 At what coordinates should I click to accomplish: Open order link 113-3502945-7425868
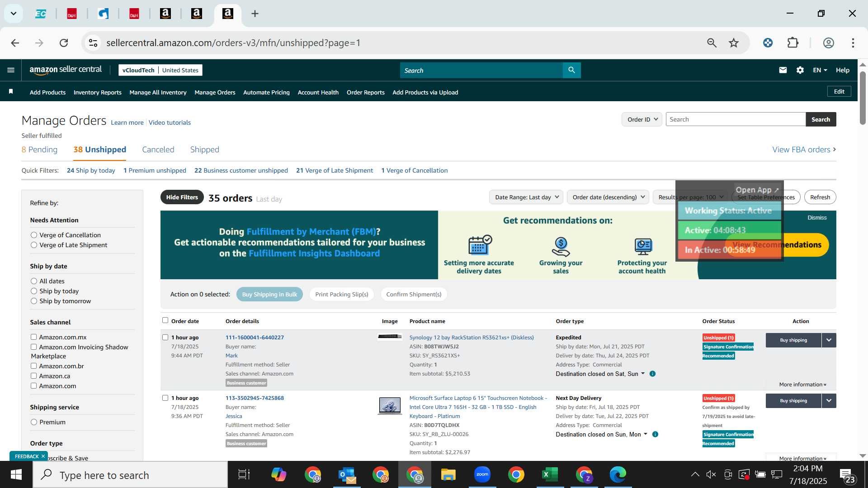[255, 398]
